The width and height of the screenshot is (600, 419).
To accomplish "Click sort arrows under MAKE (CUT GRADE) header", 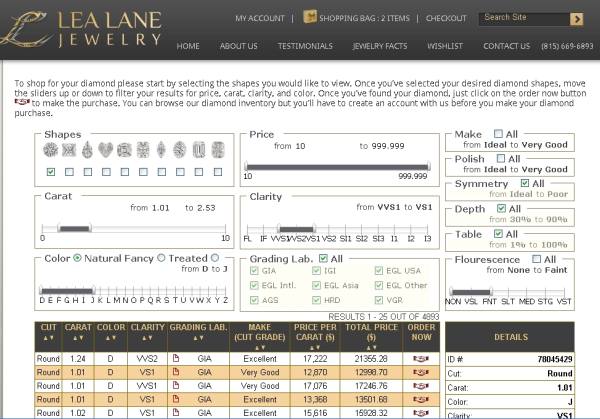I will (260, 347).
